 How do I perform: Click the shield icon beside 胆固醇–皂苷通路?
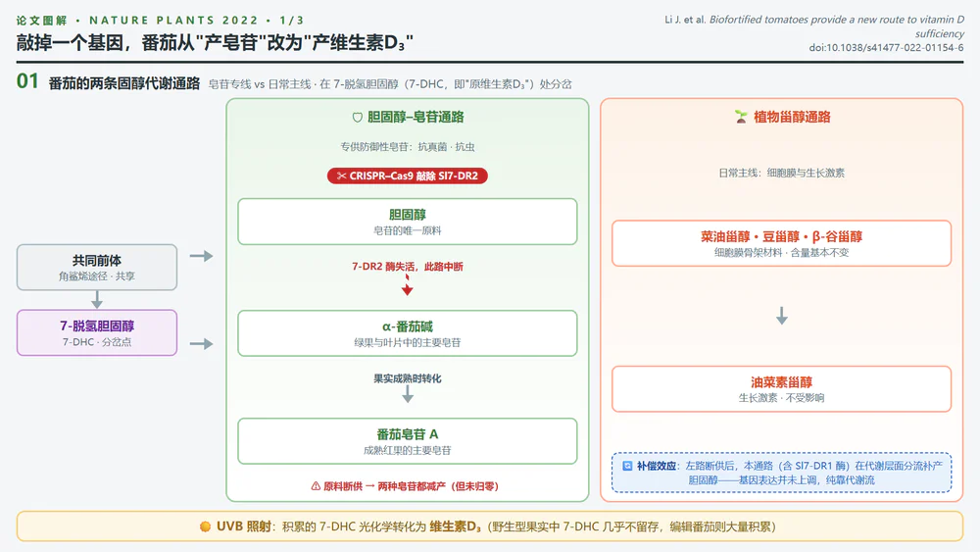(358, 117)
